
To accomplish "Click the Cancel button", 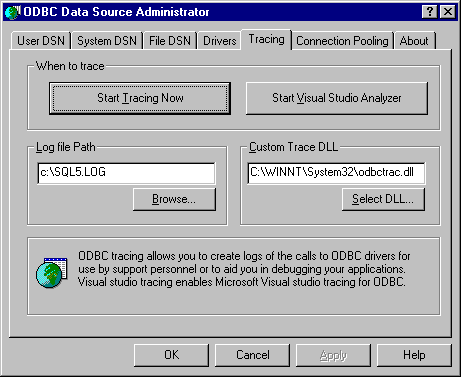I will [253, 355].
